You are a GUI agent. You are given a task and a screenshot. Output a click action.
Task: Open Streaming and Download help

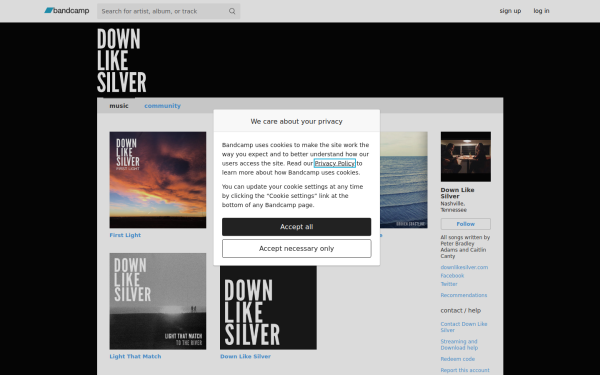point(459,344)
